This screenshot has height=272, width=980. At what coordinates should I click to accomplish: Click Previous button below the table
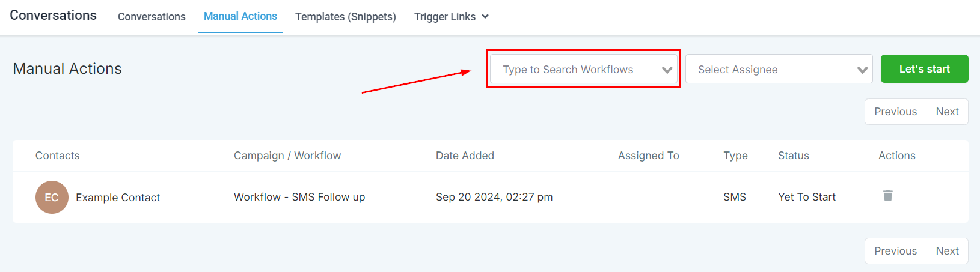tap(895, 251)
